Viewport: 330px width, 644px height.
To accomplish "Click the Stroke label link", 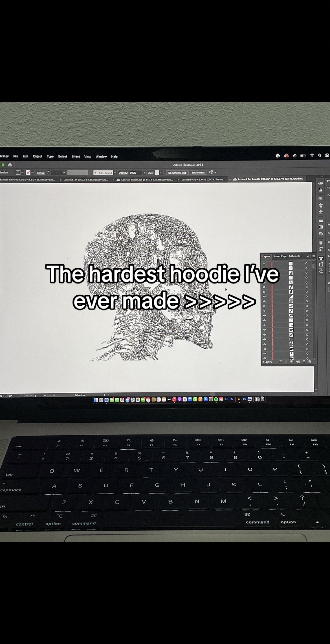I will (41, 173).
